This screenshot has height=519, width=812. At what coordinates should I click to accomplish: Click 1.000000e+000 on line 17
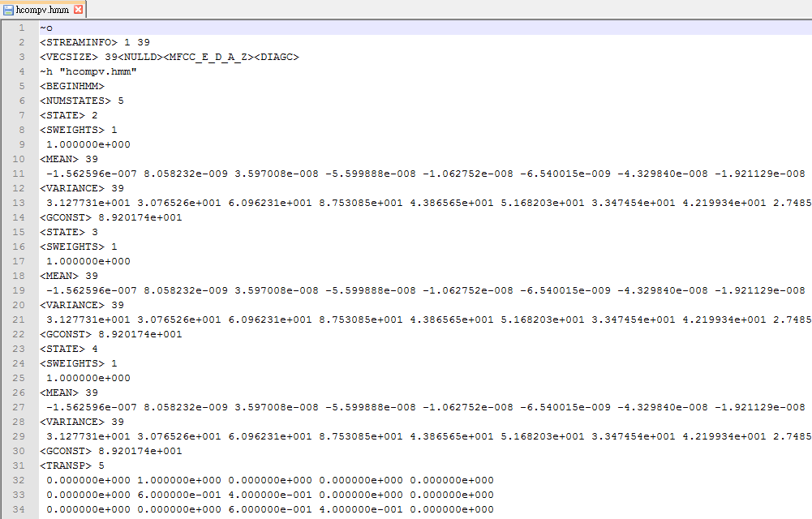click(88, 261)
